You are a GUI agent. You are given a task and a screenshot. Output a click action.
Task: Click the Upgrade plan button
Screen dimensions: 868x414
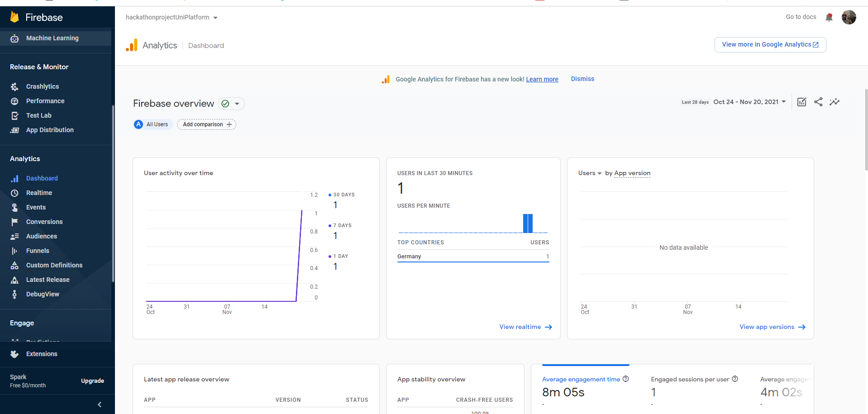[x=92, y=381]
